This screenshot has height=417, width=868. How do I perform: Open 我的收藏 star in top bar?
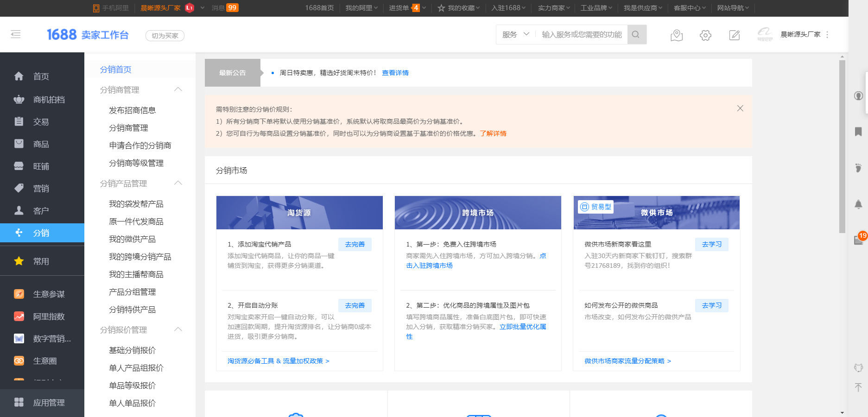pos(441,8)
